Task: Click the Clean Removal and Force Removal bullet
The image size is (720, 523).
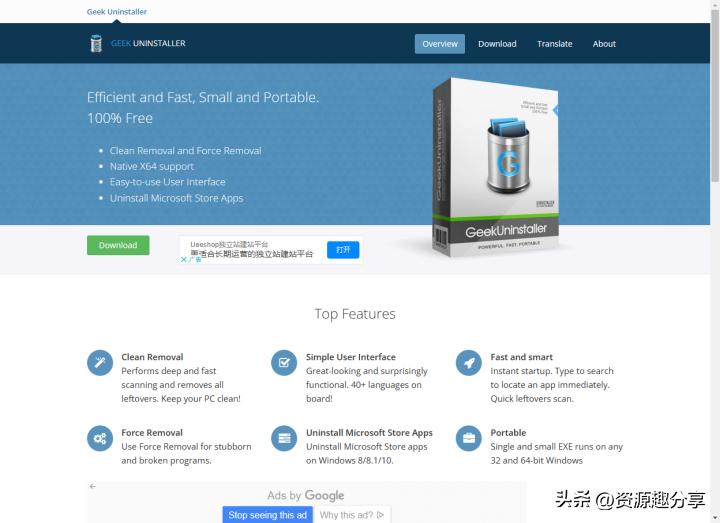Action: [x=185, y=151]
